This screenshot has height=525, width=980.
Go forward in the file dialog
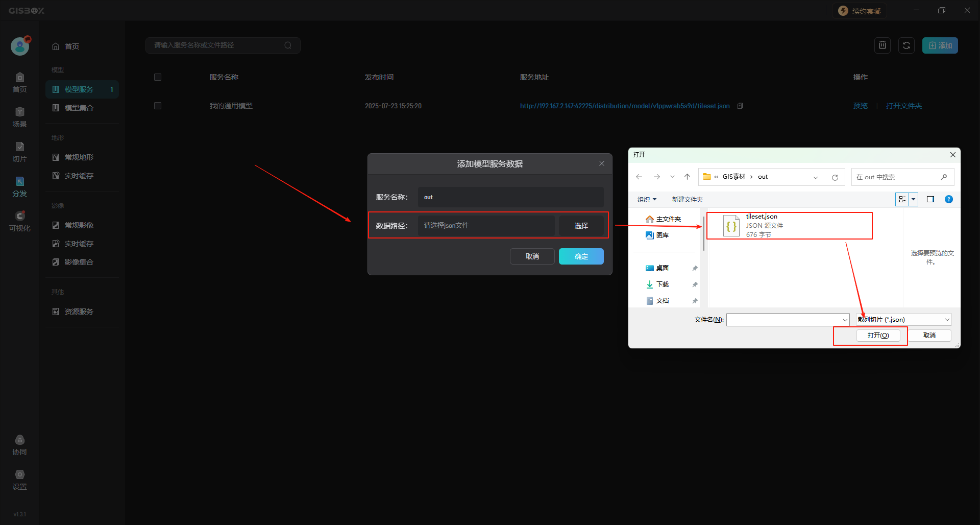point(657,177)
